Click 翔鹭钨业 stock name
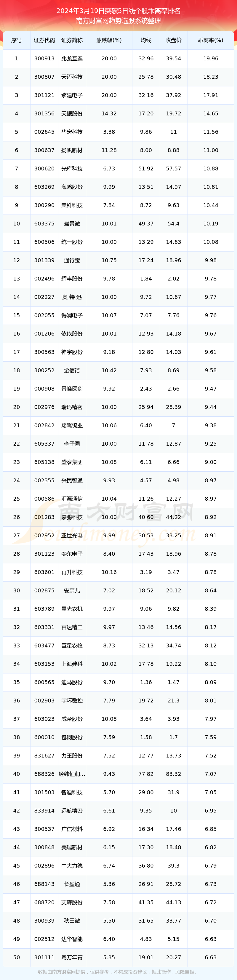237x980 pixels. 72,425
